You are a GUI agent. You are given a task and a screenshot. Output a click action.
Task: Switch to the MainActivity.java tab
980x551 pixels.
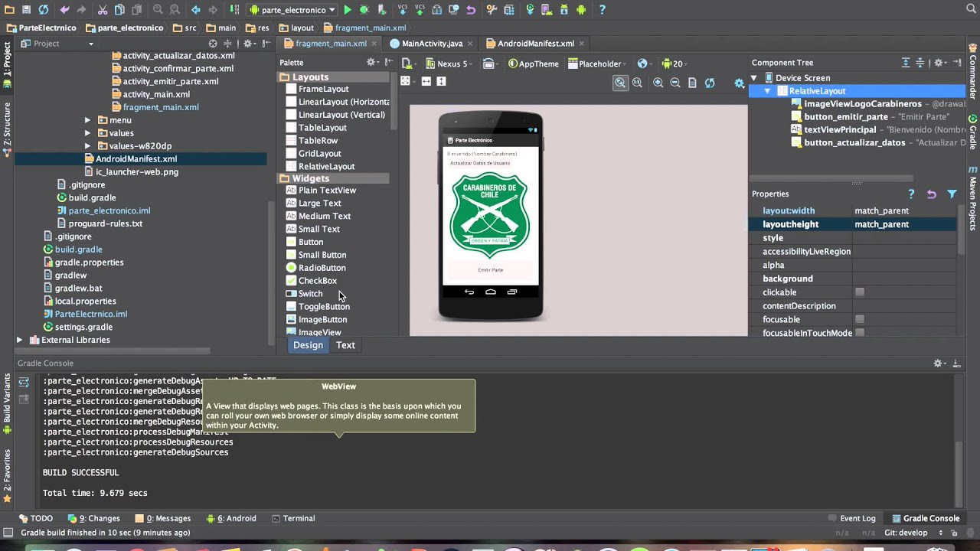point(432,44)
